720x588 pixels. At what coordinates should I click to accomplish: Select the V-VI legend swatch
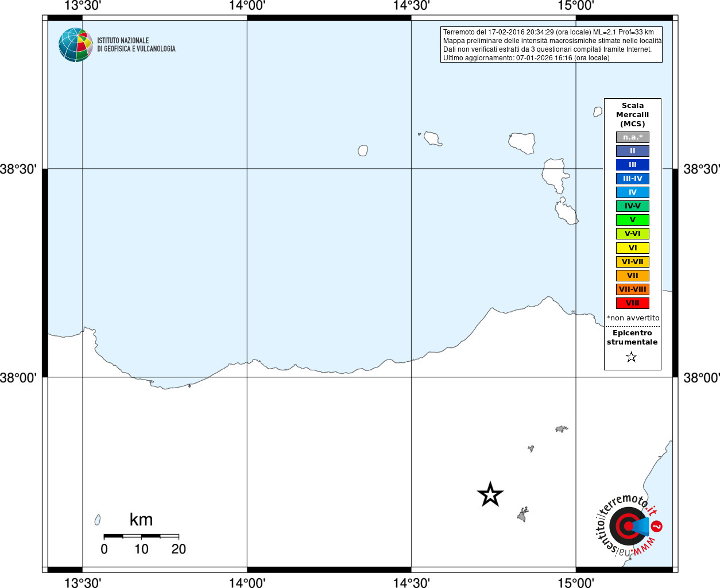tap(633, 234)
